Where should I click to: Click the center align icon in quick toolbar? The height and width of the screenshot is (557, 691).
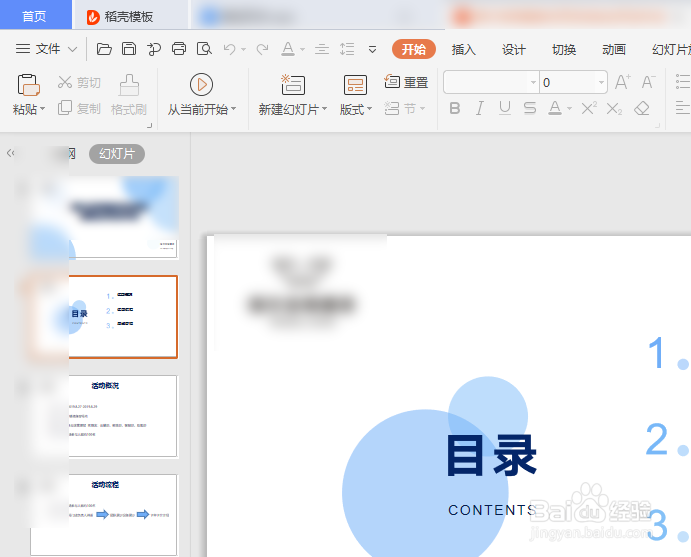click(x=322, y=49)
